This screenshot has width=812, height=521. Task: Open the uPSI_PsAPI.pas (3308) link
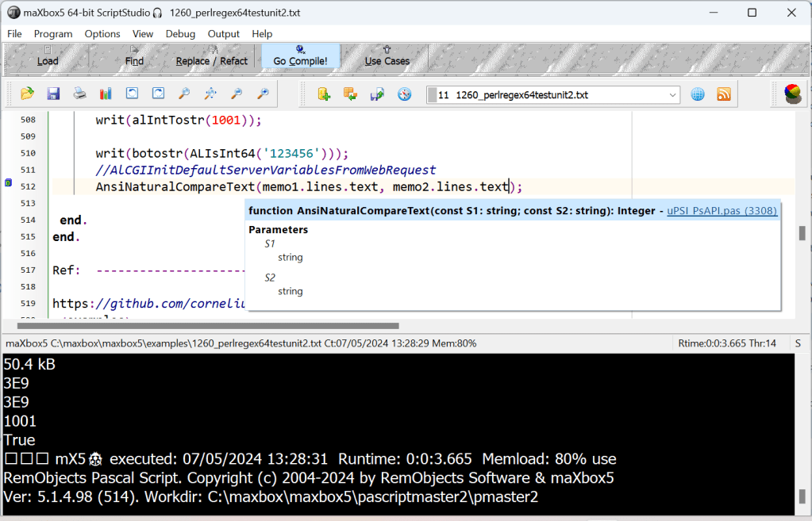pos(722,211)
